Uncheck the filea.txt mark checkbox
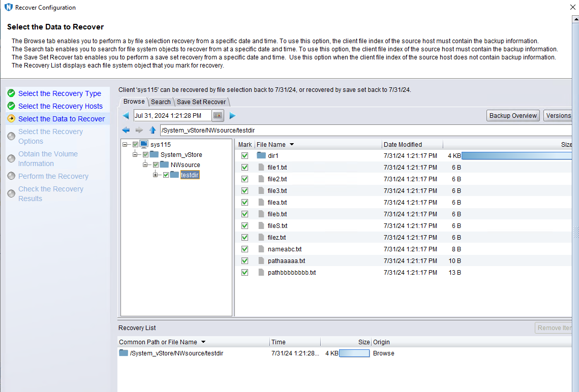This screenshot has width=579, height=392. (245, 203)
